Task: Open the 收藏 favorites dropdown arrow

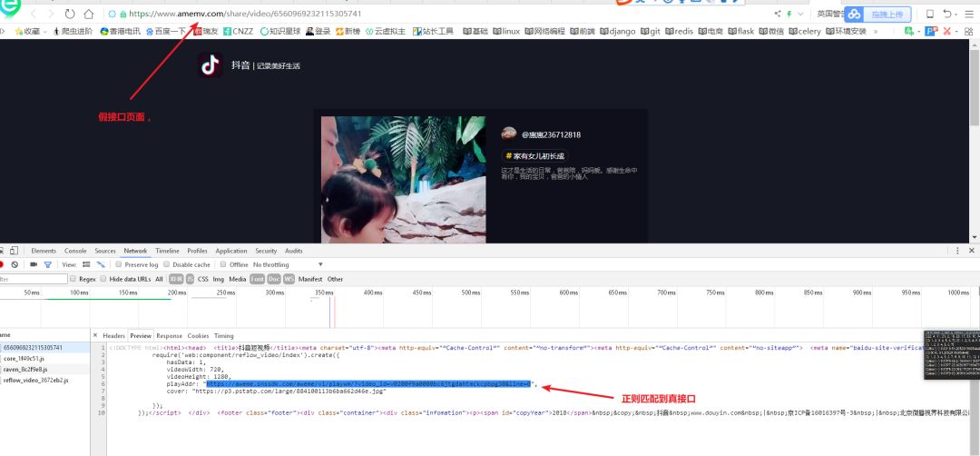Action: coord(45,31)
